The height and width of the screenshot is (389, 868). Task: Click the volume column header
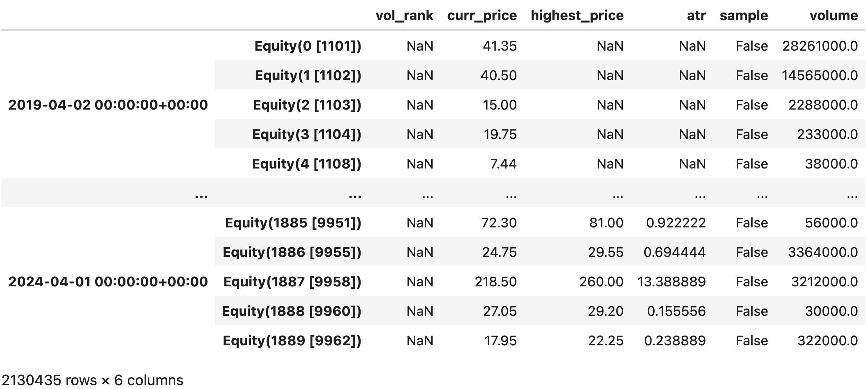coord(833,16)
